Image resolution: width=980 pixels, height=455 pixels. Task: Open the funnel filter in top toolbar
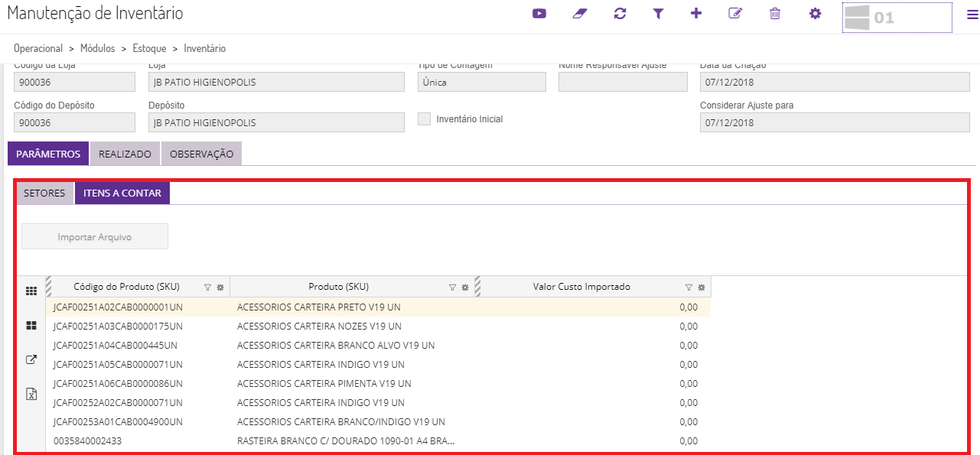(658, 14)
